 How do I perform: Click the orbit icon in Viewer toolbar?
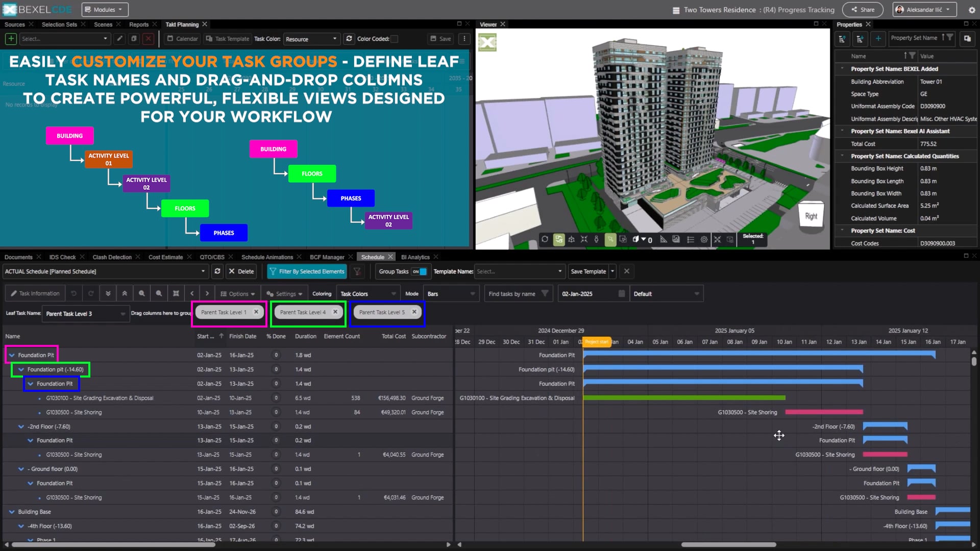coord(545,239)
